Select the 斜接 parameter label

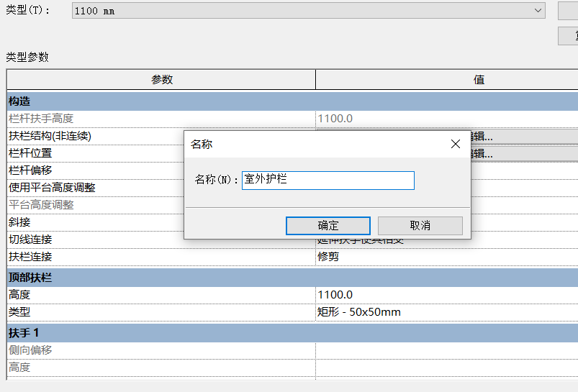(x=19, y=222)
